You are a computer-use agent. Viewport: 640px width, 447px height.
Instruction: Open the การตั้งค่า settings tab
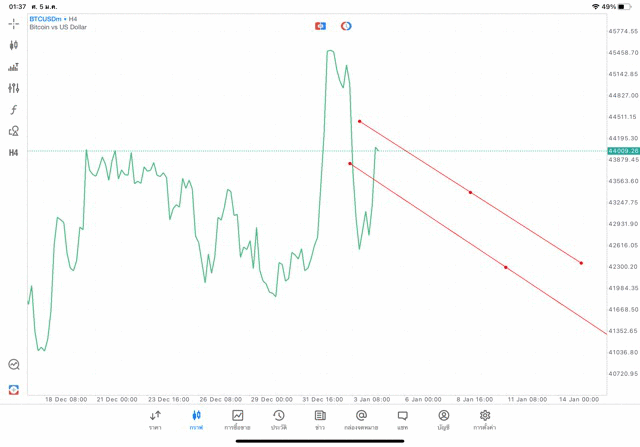click(485, 420)
